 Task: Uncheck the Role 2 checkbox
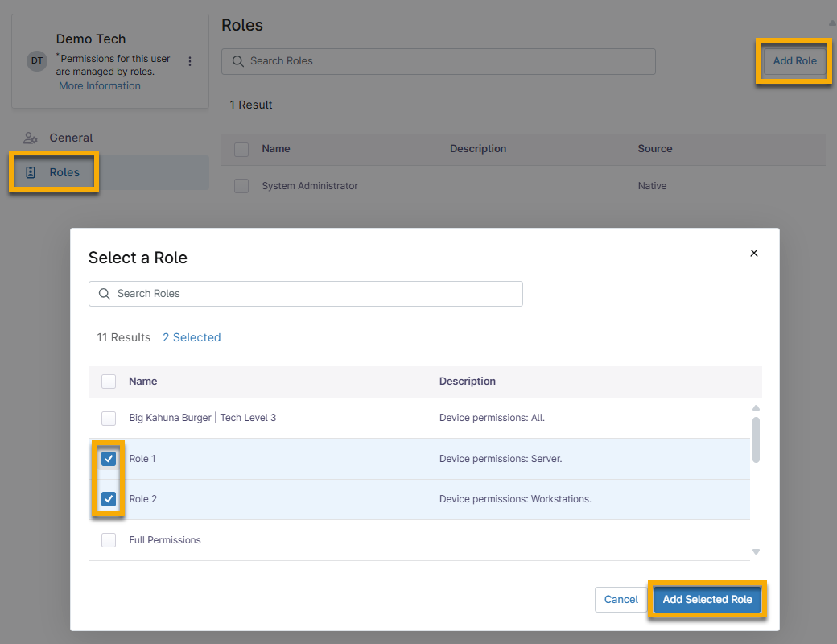[x=109, y=499]
